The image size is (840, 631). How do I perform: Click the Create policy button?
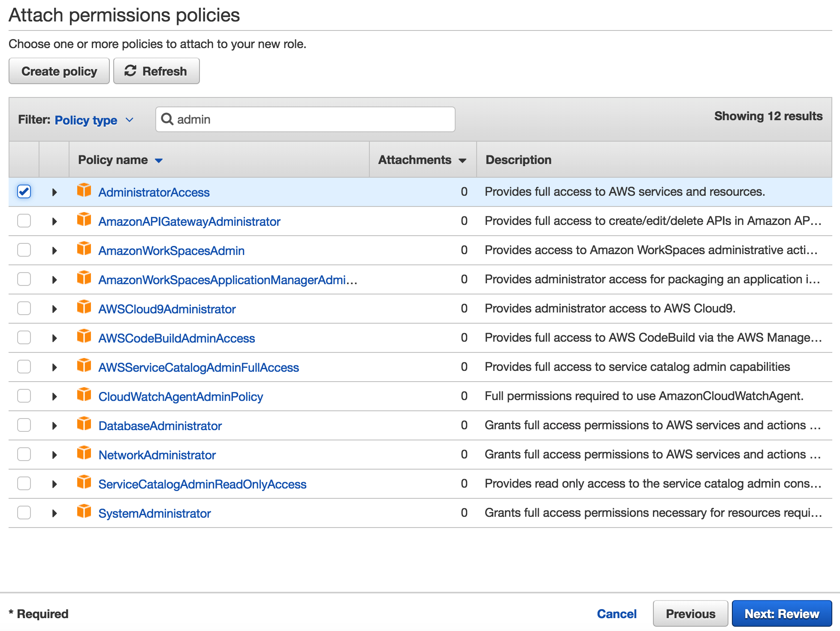tap(59, 71)
